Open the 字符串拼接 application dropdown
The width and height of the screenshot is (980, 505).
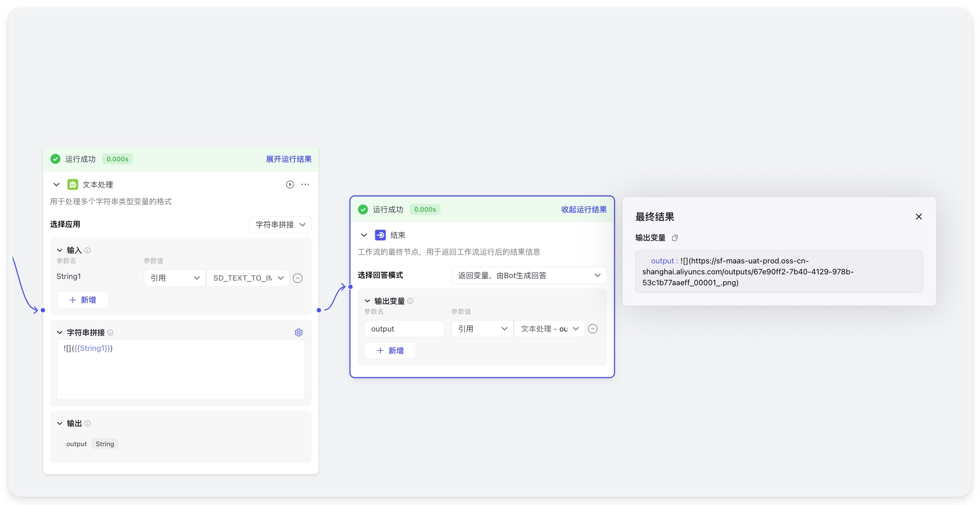(280, 225)
